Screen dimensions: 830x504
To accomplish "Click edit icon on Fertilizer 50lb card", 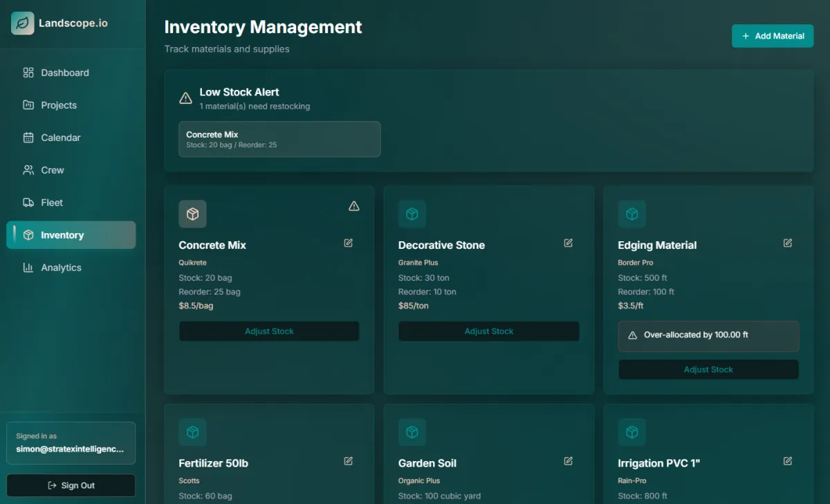I will pyautogui.click(x=349, y=460).
